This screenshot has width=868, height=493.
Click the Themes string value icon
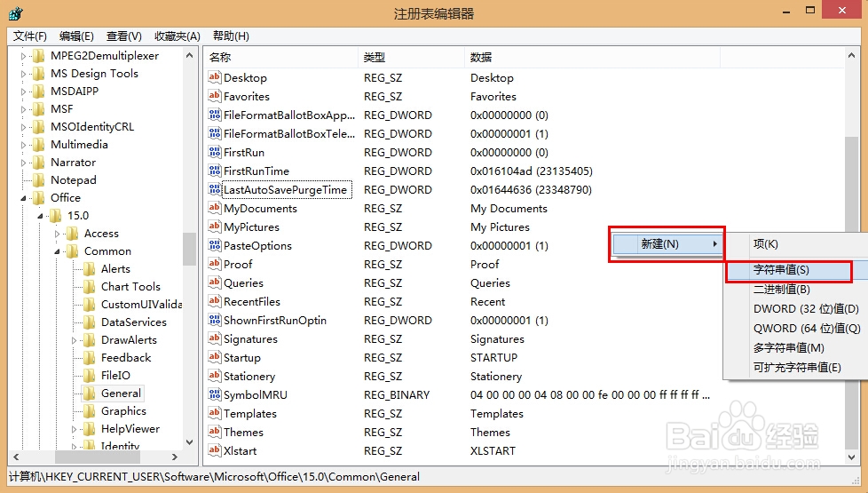pyautogui.click(x=214, y=432)
